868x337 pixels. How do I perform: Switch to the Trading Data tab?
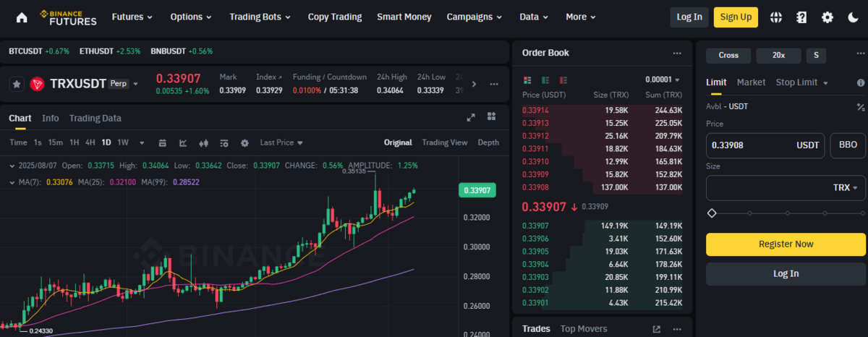(95, 118)
